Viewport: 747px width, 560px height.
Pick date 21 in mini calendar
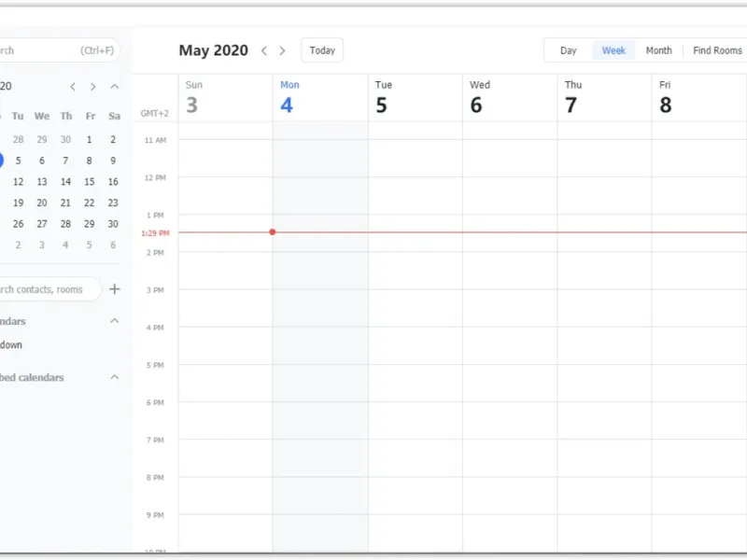pos(65,203)
